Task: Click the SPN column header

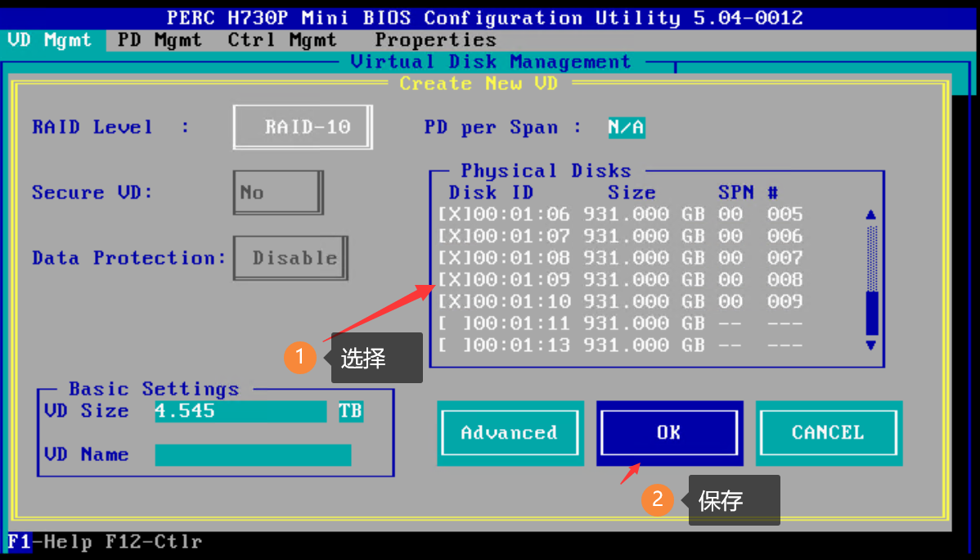Action: pyautogui.click(x=736, y=192)
